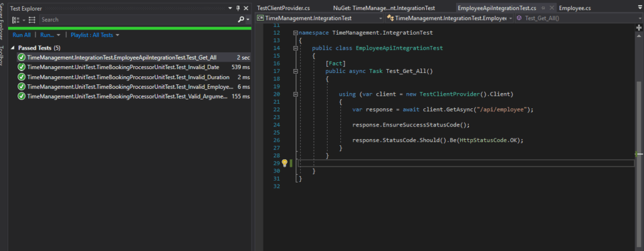Image resolution: width=644 pixels, height=251 pixels.
Task: Click the Run All link
Action: 21,35
